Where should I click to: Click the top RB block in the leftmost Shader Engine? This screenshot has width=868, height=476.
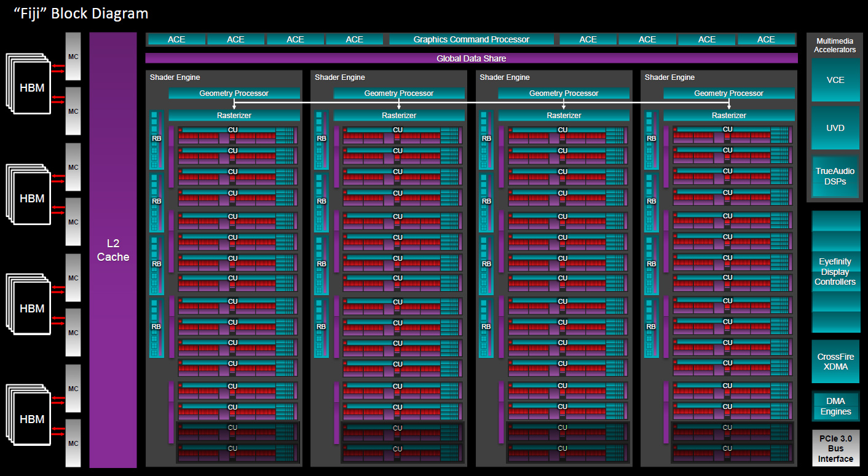click(156, 140)
